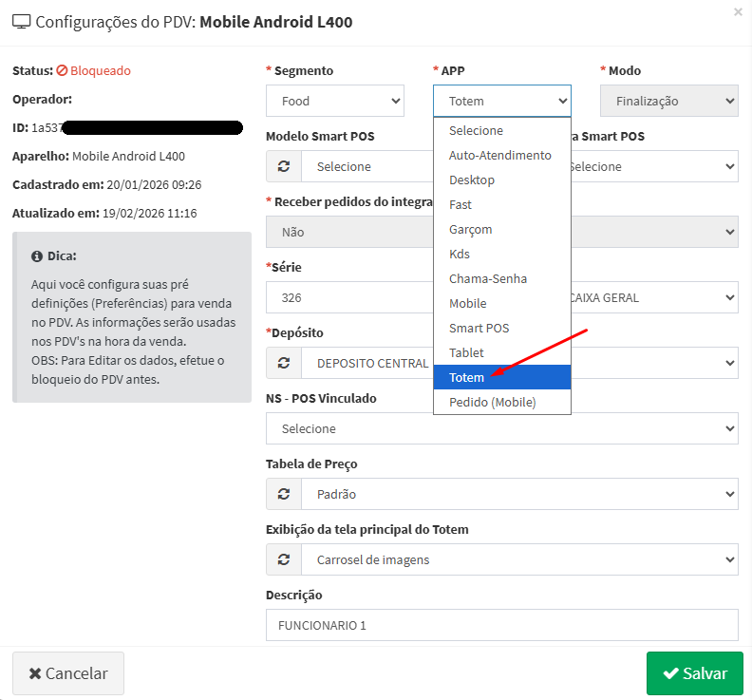This screenshot has width=752, height=700.
Task: Choose Chama-Senha in the APP list
Action: point(488,278)
